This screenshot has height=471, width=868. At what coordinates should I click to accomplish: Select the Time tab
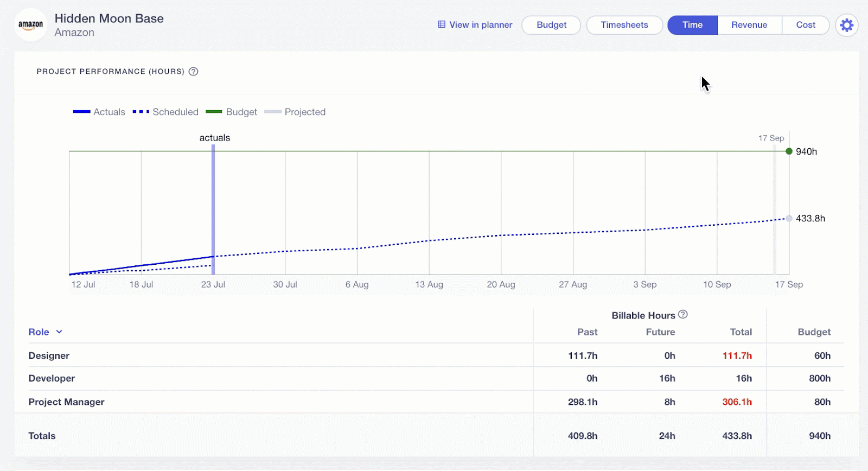click(x=692, y=25)
